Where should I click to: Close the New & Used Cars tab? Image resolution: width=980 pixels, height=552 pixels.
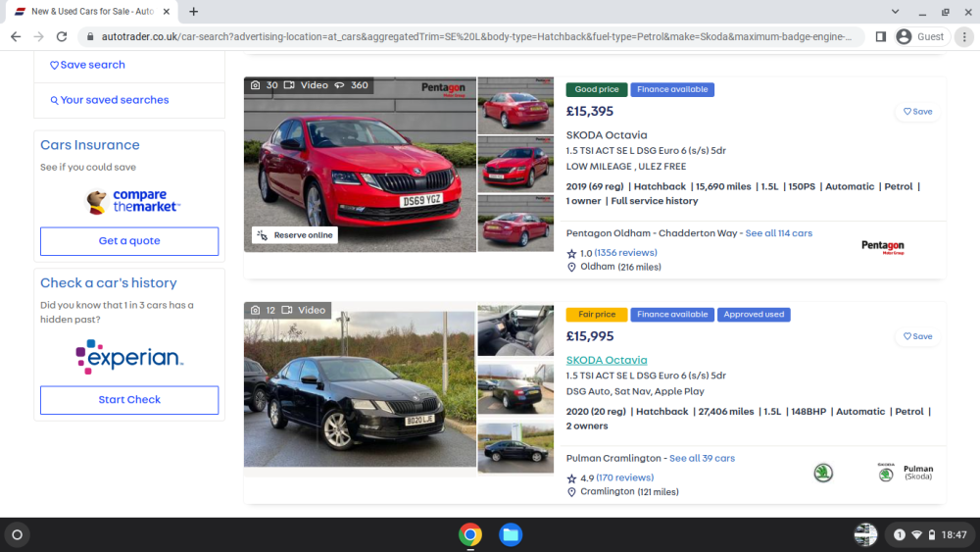pos(167,11)
